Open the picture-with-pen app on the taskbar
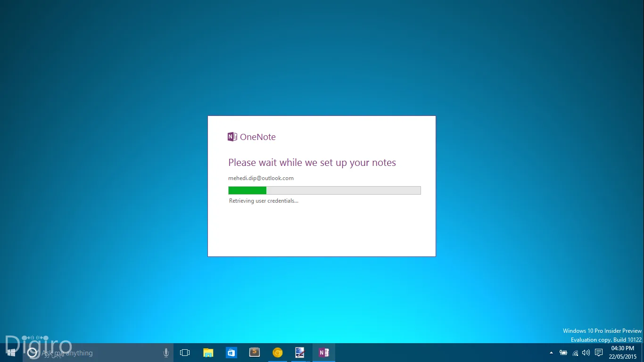Image resolution: width=644 pixels, height=362 pixels. (x=300, y=353)
